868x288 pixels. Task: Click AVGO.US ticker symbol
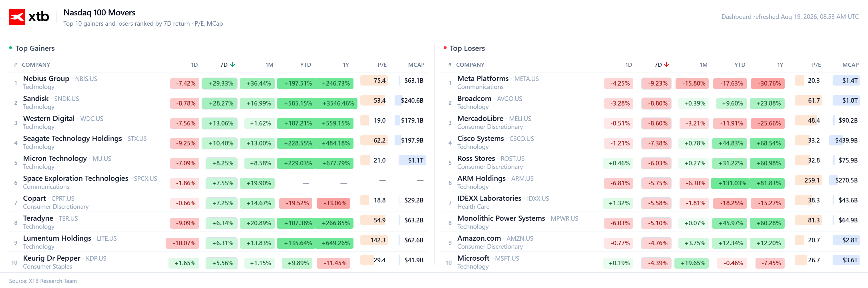509,99
